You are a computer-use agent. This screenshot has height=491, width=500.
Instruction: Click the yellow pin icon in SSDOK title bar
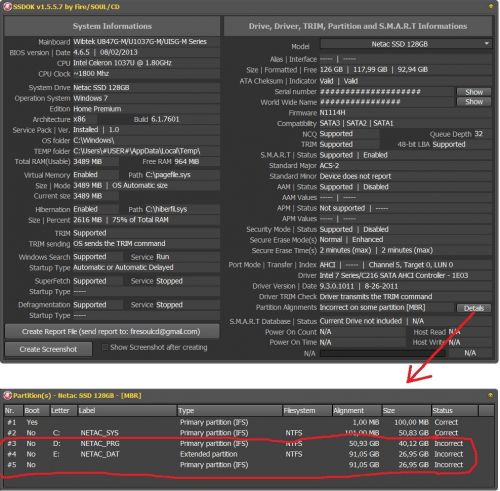coord(491,6)
